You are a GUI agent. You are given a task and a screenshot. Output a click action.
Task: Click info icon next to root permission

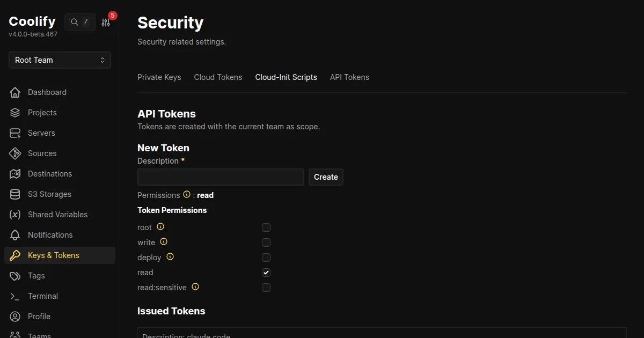click(160, 227)
